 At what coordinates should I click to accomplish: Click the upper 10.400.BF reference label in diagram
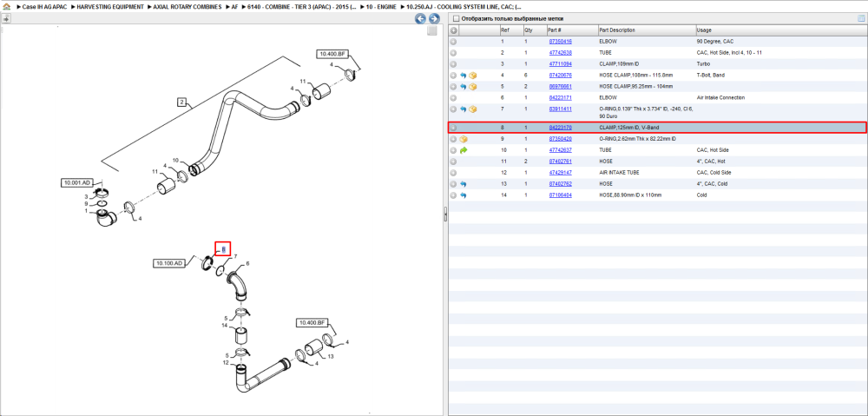(332, 55)
